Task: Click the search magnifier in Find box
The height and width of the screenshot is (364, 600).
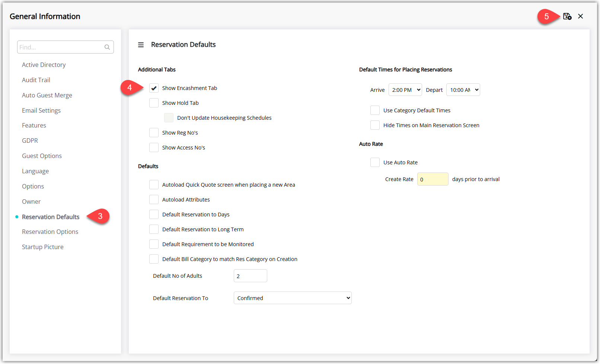Action: click(x=107, y=47)
